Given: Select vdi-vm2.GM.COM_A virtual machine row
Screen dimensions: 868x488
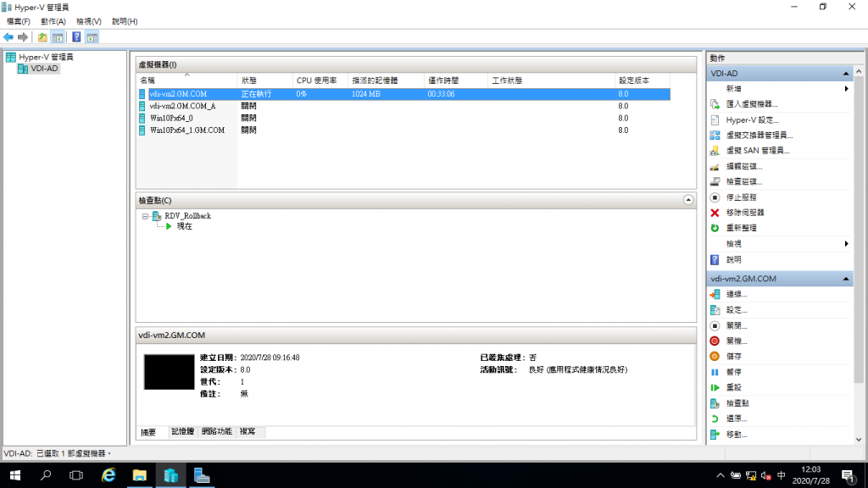Looking at the screenshot, I should (x=404, y=106).
